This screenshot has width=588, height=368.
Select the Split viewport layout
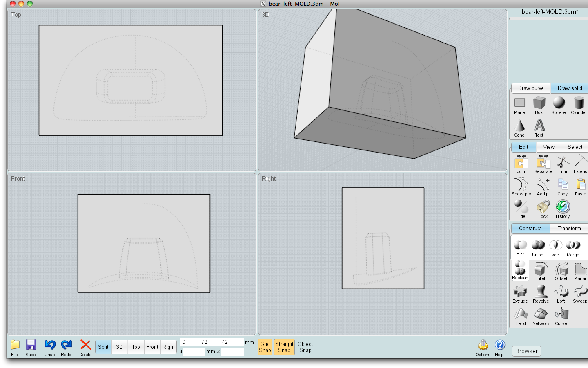click(103, 347)
